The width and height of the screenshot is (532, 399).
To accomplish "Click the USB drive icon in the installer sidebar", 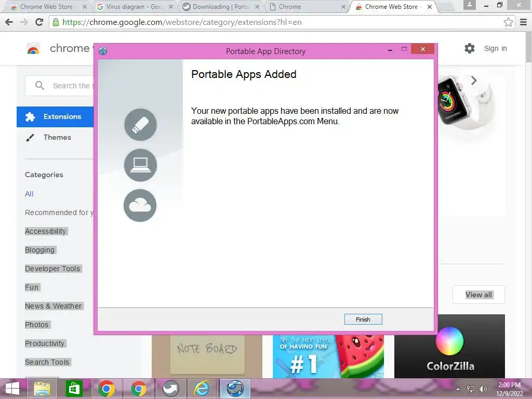I will [140, 125].
